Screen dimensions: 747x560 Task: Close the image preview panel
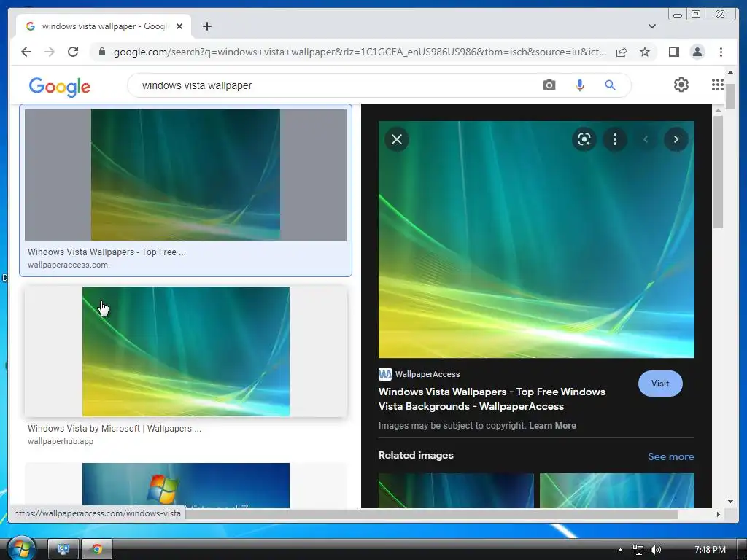(x=397, y=139)
